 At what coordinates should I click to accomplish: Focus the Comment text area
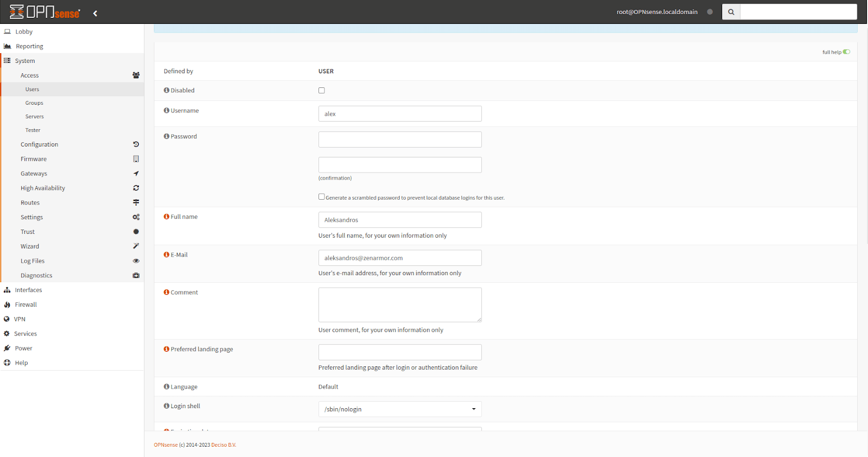[400, 304]
